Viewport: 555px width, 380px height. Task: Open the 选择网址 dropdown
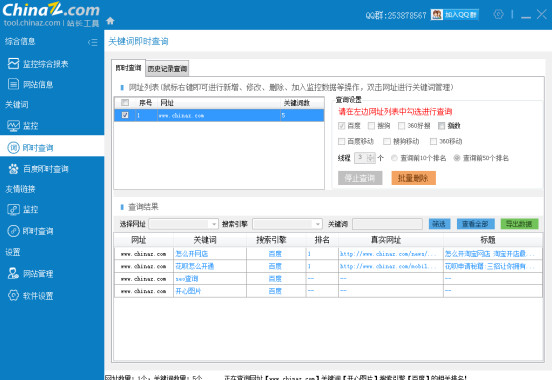[x=183, y=224]
